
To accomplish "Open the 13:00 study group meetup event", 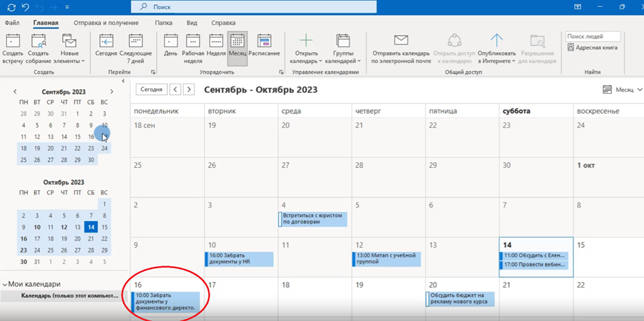I will [387, 259].
